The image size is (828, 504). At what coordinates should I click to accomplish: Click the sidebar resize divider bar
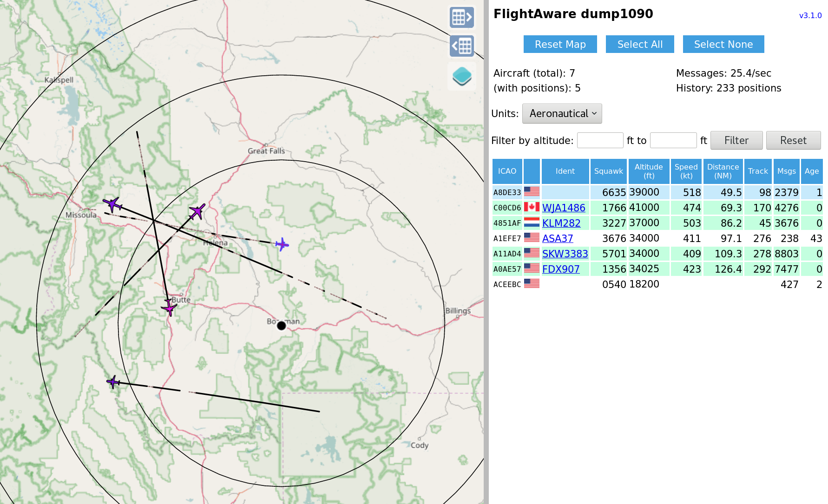pos(486,252)
